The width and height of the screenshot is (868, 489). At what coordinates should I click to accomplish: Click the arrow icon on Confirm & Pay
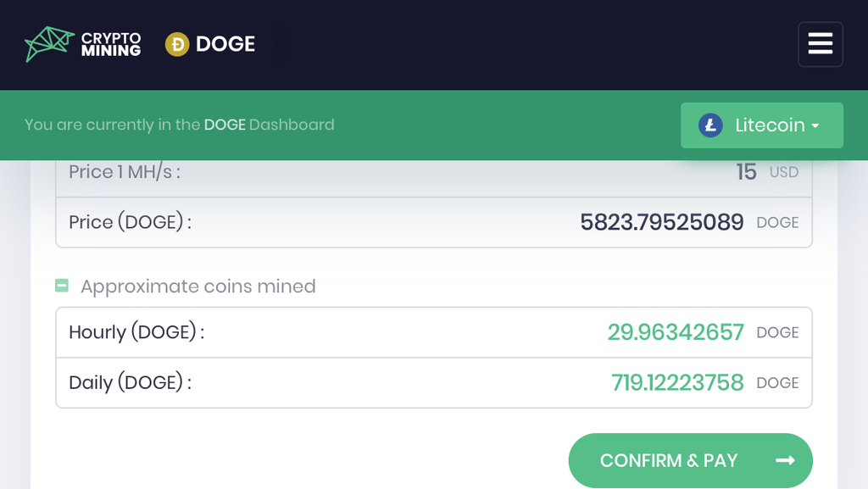pos(785,460)
